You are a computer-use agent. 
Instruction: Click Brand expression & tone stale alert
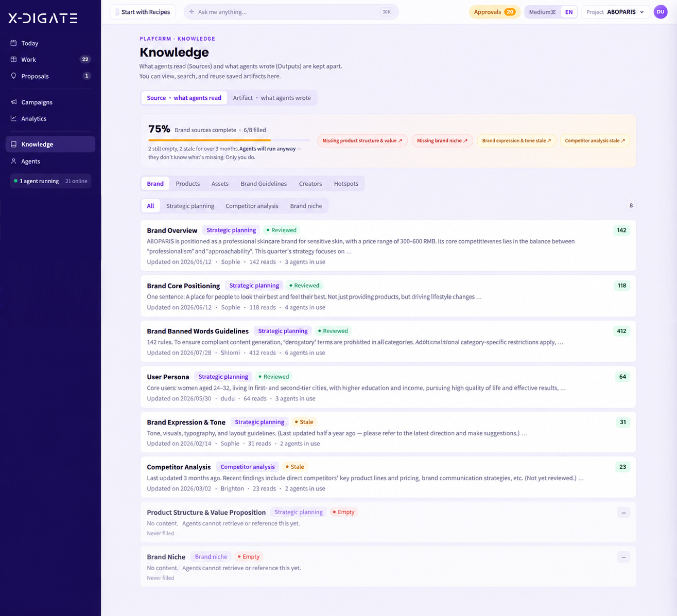pos(516,140)
